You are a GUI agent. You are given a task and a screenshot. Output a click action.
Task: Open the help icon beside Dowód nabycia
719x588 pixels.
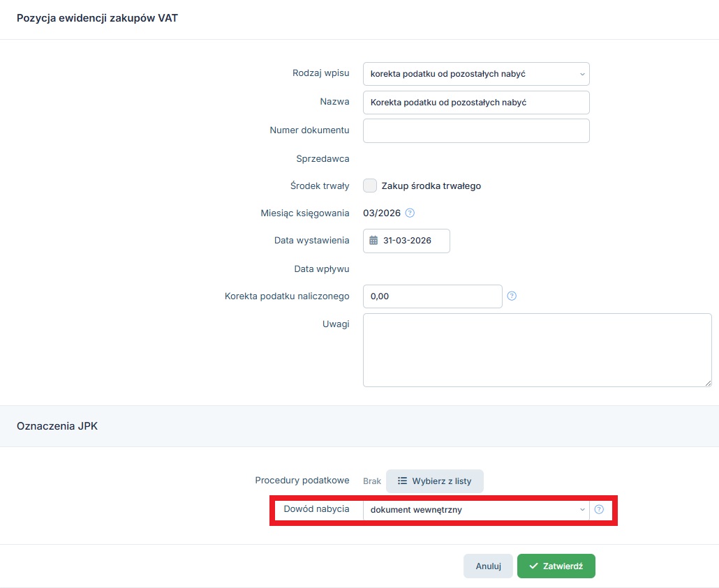pos(599,509)
